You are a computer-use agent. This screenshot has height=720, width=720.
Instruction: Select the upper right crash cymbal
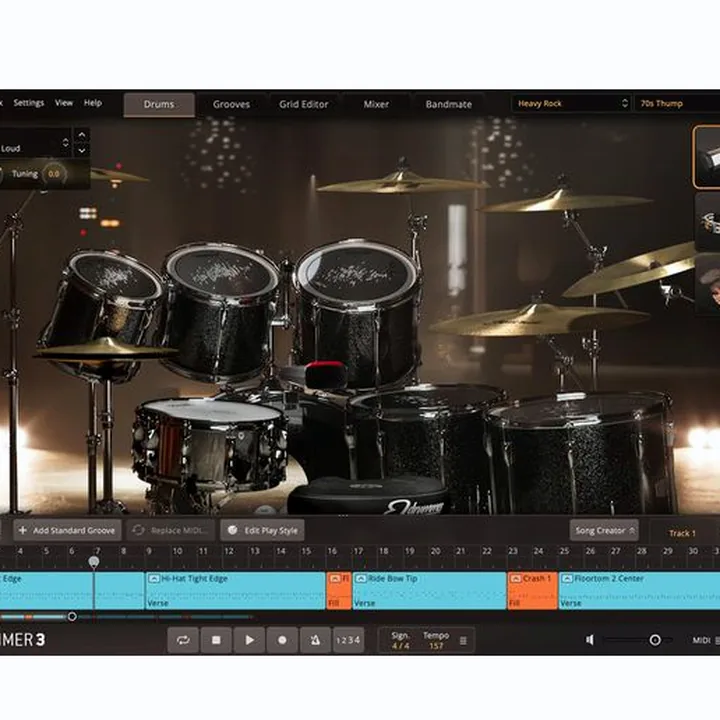565,200
